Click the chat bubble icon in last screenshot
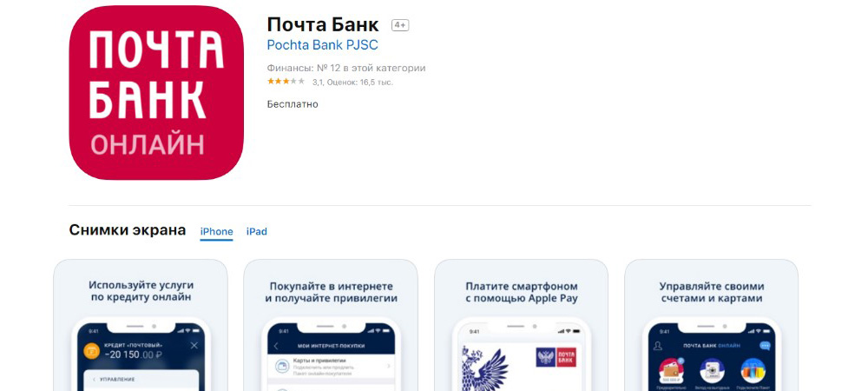 [x=765, y=346]
